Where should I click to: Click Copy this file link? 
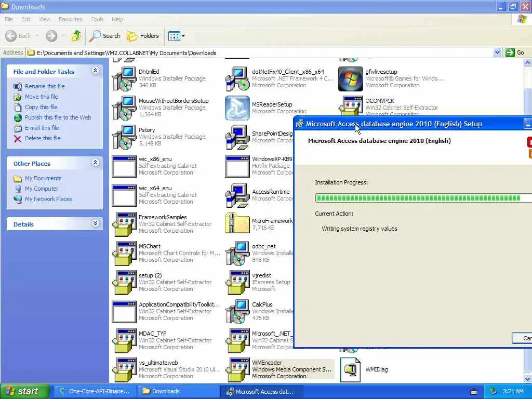coord(41,107)
